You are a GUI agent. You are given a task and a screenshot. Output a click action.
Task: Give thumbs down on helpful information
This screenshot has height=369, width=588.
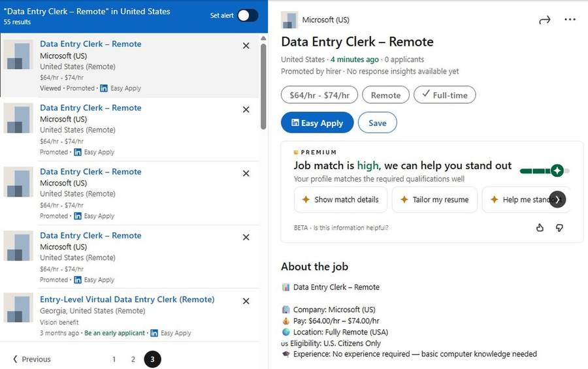[x=559, y=228]
